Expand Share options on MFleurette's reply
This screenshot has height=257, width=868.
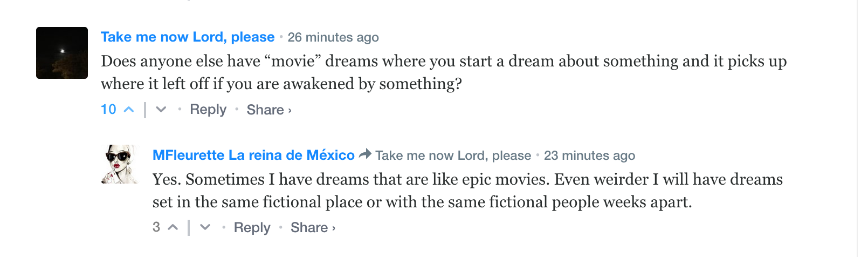[x=313, y=228]
